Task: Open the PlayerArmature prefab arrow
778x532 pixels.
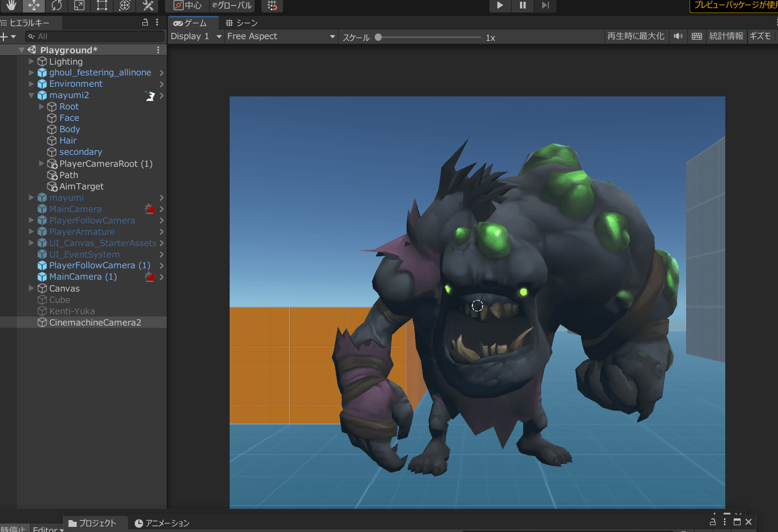Action: coord(162,231)
